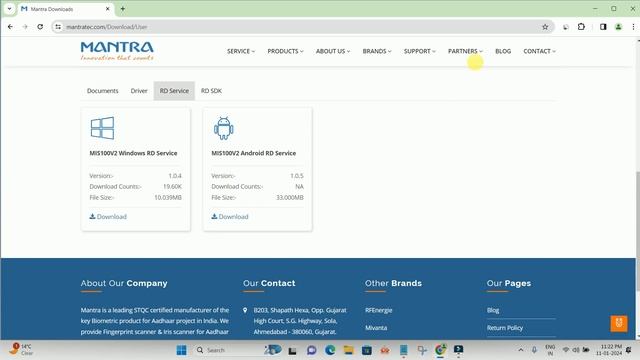This screenshot has height=360, width=640.
Task: Open the Mivanta brand link in footer
Action: (x=376, y=328)
